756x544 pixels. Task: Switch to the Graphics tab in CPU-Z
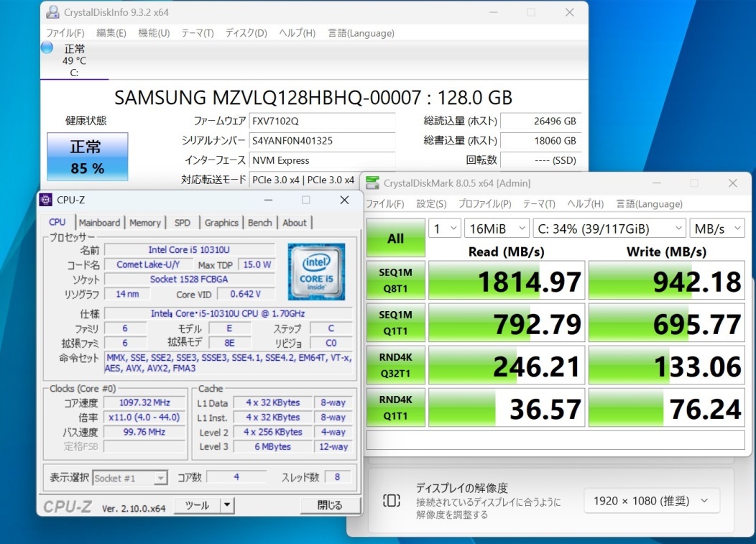(221, 223)
